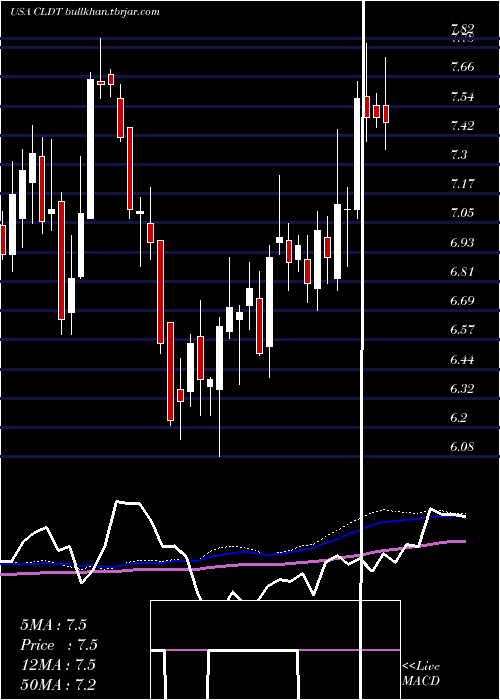Click the '5MA : 7.5' readout

tap(54, 625)
